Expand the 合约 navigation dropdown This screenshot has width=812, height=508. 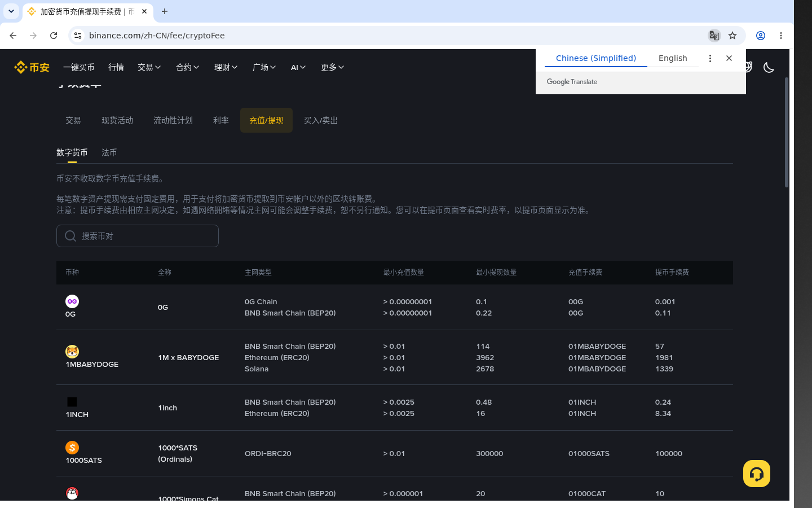click(188, 67)
